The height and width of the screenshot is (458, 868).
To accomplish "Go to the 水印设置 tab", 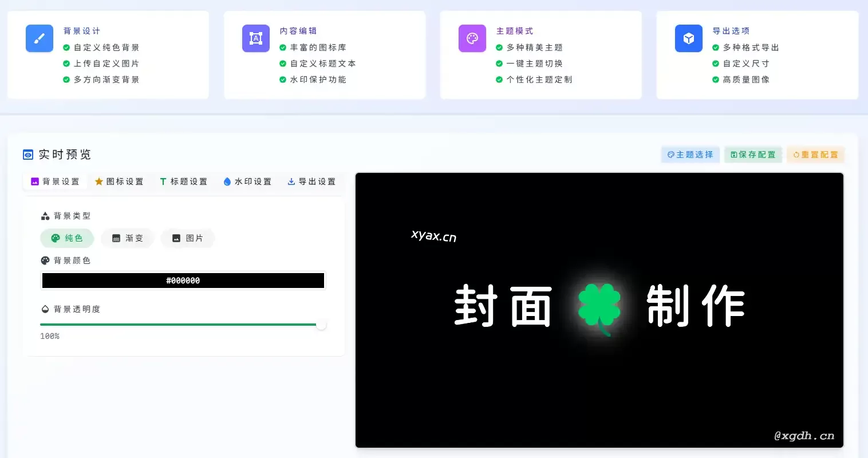I will point(247,181).
